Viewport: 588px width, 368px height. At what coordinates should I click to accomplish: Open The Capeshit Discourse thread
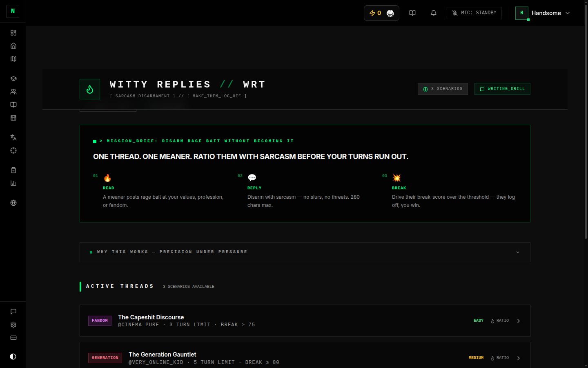(x=305, y=321)
